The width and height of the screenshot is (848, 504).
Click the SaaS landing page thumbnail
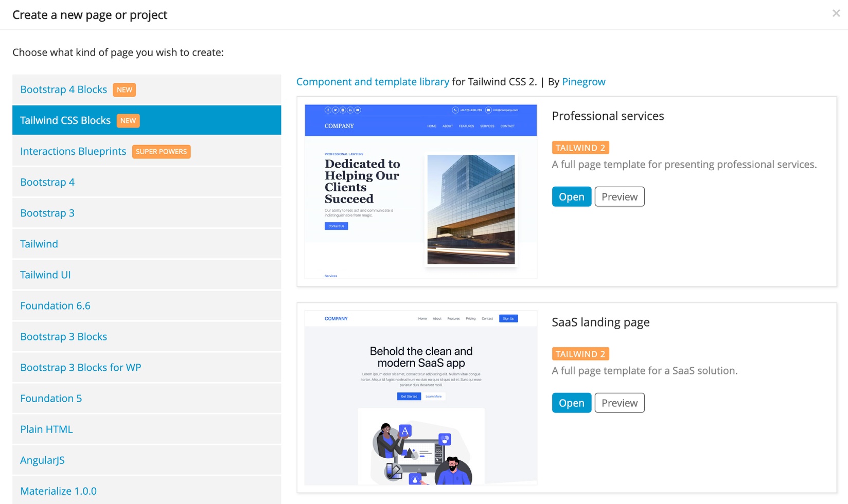[421, 398]
